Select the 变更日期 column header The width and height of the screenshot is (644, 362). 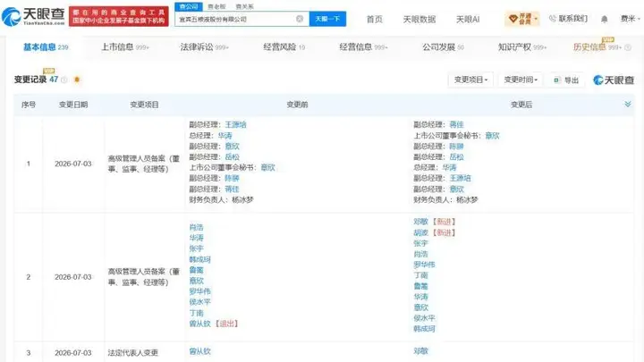tap(73, 105)
